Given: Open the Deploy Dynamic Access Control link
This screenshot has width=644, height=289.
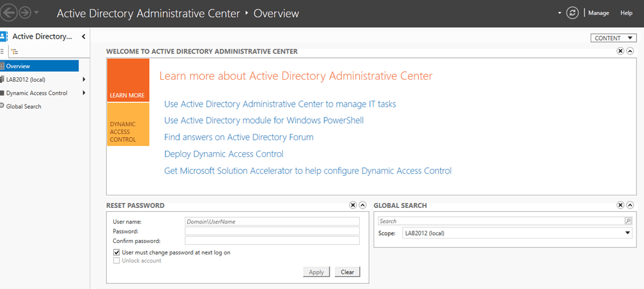Looking at the screenshot, I should tap(223, 154).
